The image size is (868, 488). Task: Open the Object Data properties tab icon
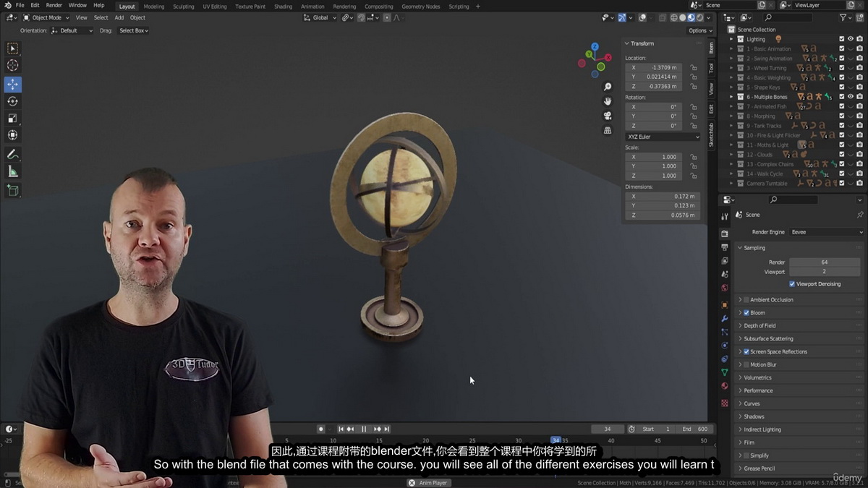(725, 372)
